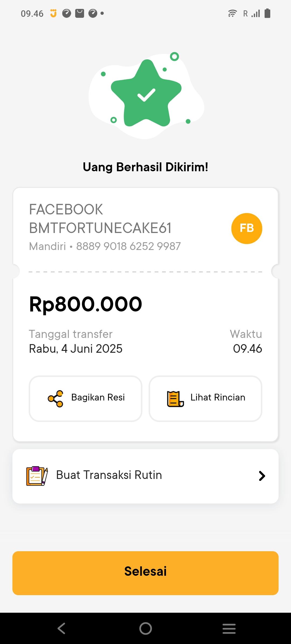Tap the Jenius notification icon in status bar

tap(54, 13)
